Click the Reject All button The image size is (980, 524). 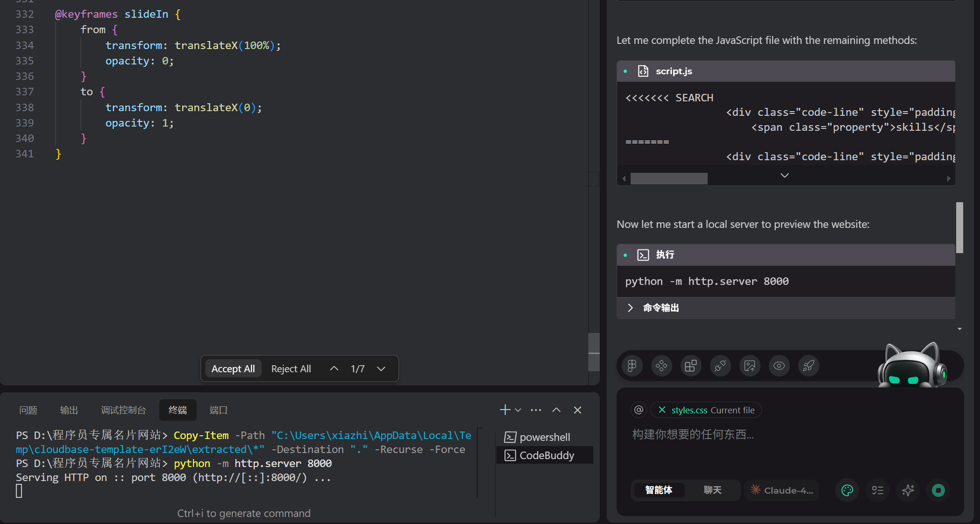pos(291,369)
